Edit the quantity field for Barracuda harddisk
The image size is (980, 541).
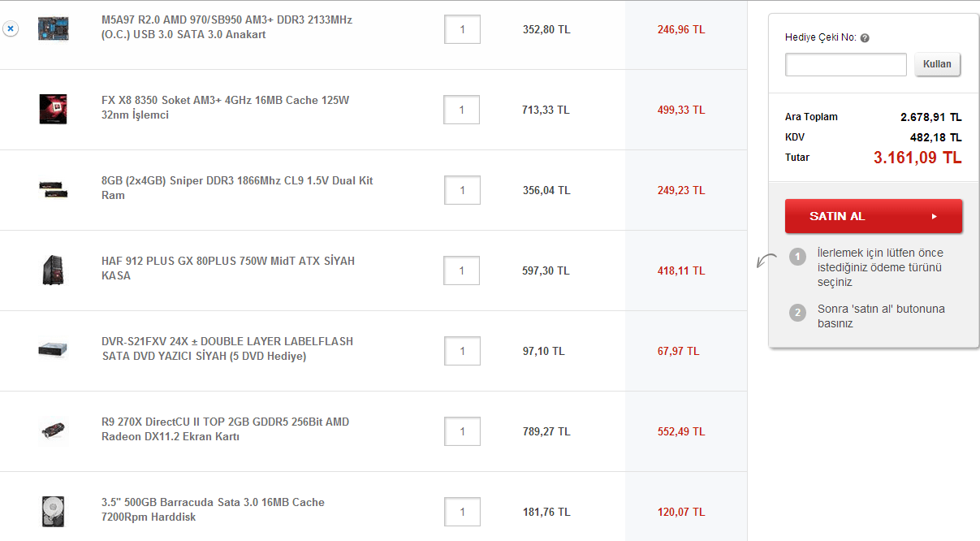point(462,513)
